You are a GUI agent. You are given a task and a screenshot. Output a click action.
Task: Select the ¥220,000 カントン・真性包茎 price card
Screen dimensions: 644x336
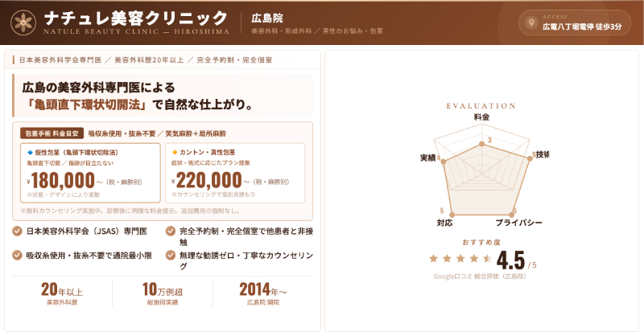pos(234,173)
